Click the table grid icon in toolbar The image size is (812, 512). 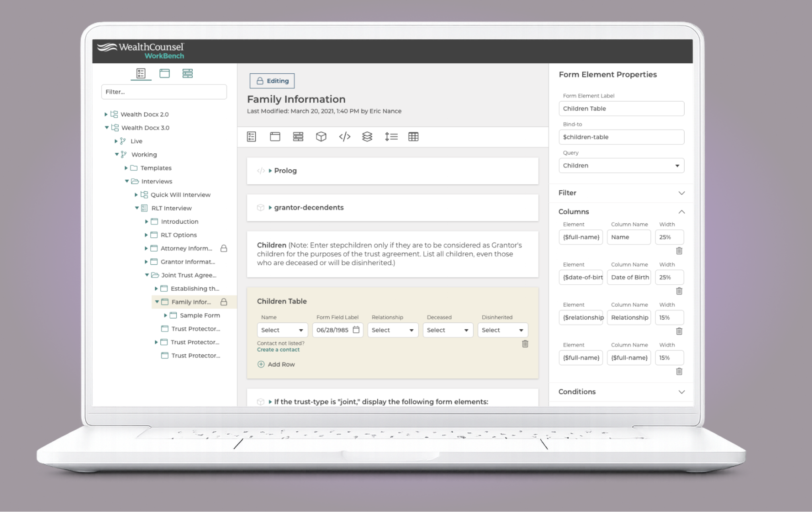(x=413, y=137)
